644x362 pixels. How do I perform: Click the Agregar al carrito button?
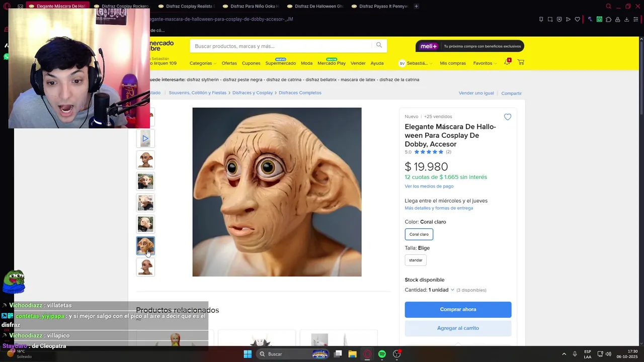[458, 328]
